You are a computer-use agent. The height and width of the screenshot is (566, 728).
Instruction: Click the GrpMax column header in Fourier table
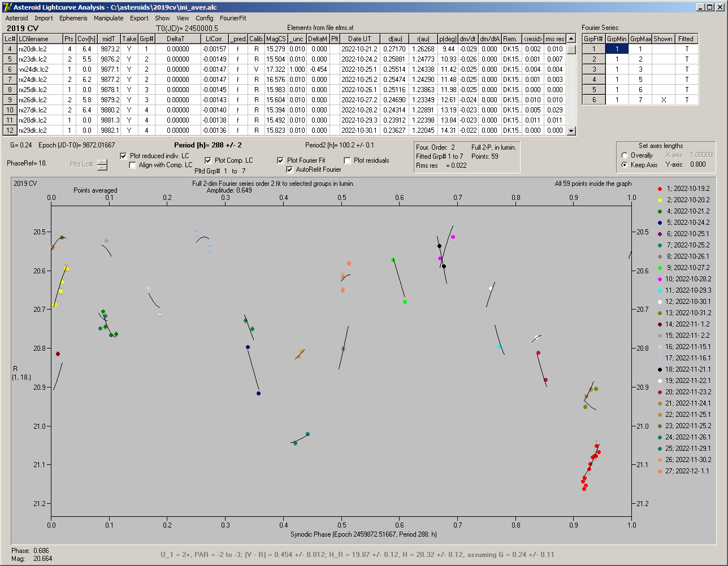point(640,39)
